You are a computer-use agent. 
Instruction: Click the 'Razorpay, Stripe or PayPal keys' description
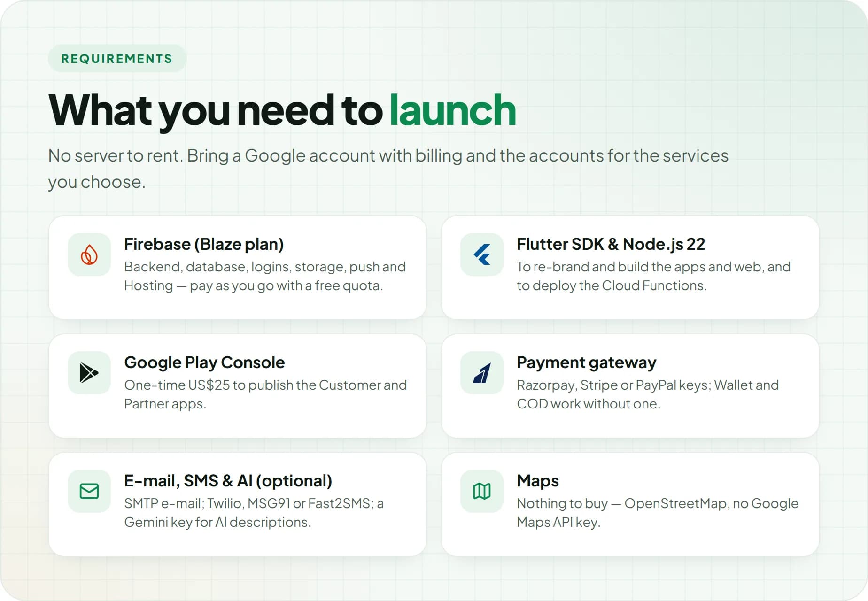pos(648,394)
